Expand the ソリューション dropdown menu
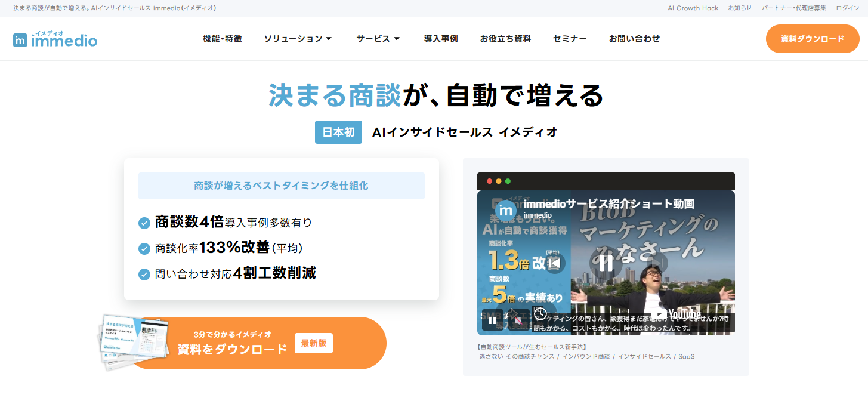 click(298, 39)
